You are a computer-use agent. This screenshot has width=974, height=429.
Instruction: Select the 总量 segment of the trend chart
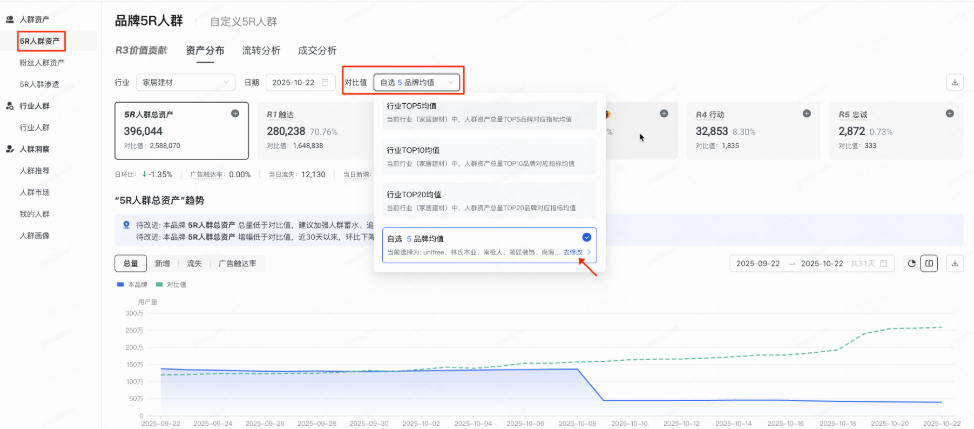point(130,263)
